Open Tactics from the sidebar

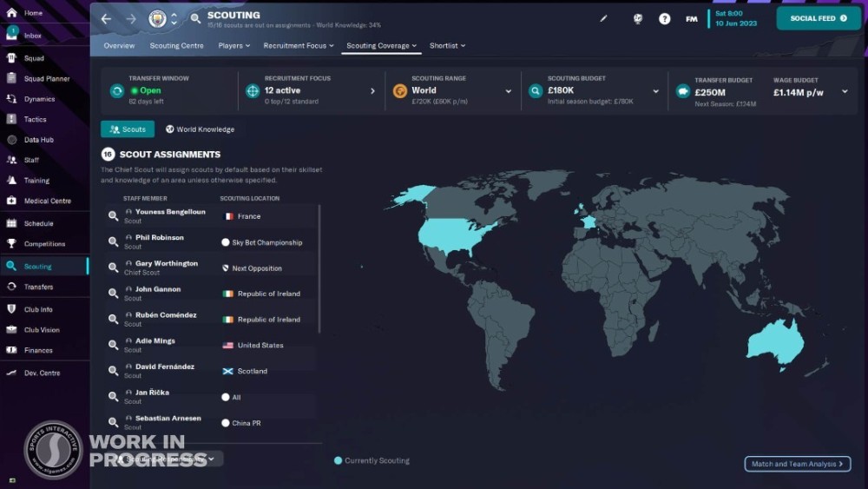tap(35, 120)
